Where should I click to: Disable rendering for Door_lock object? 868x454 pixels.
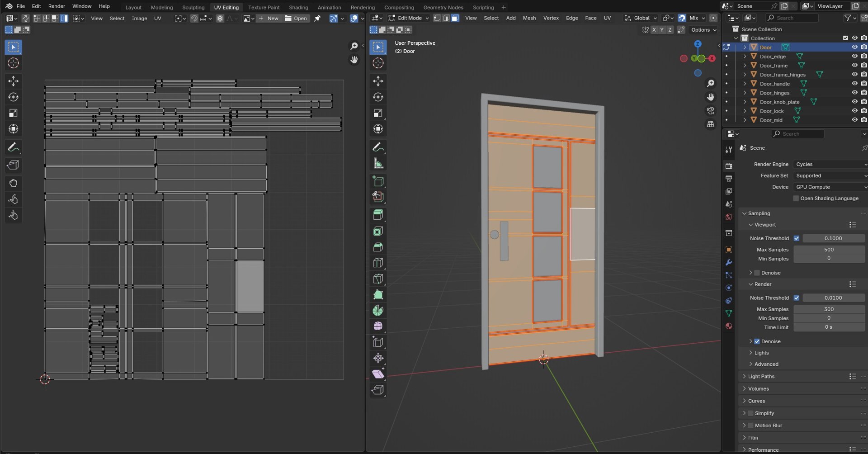(x=864, y=111)
